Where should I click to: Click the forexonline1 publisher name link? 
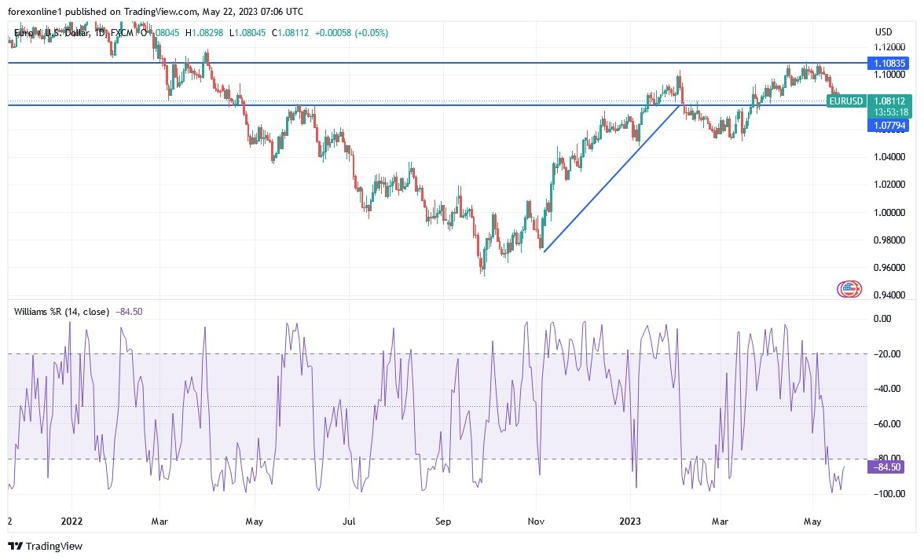pos(32,12)
